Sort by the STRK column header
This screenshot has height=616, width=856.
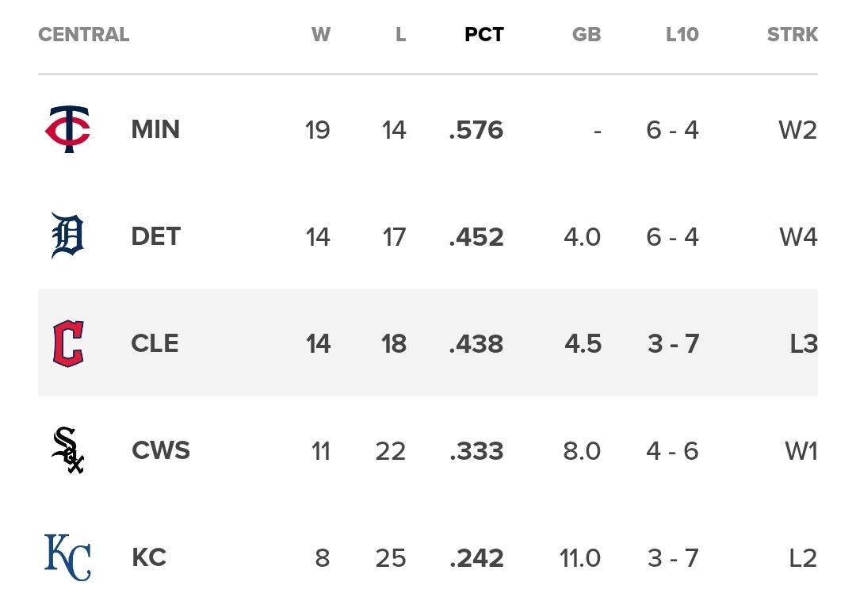[x=792, y=35]
